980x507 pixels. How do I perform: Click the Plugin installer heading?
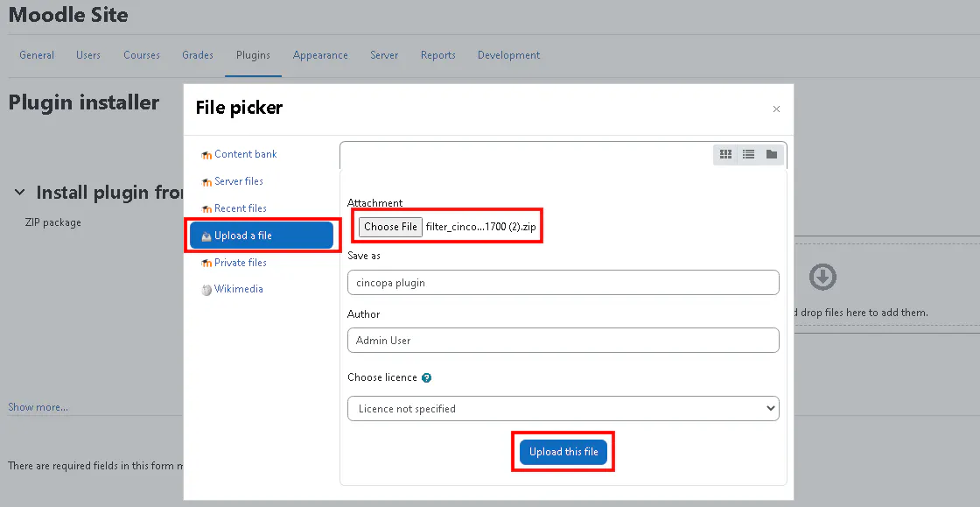[x=84, y=102]
